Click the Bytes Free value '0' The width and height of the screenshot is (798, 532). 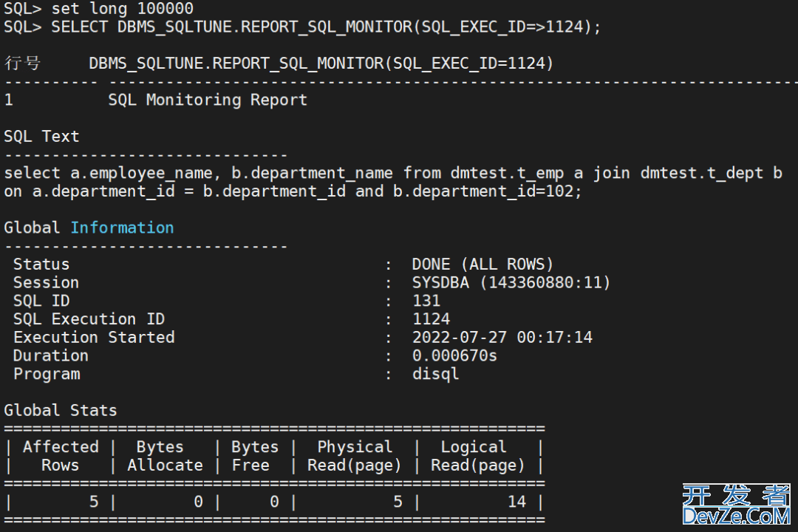pyautogui.click(x=274, y=502)
